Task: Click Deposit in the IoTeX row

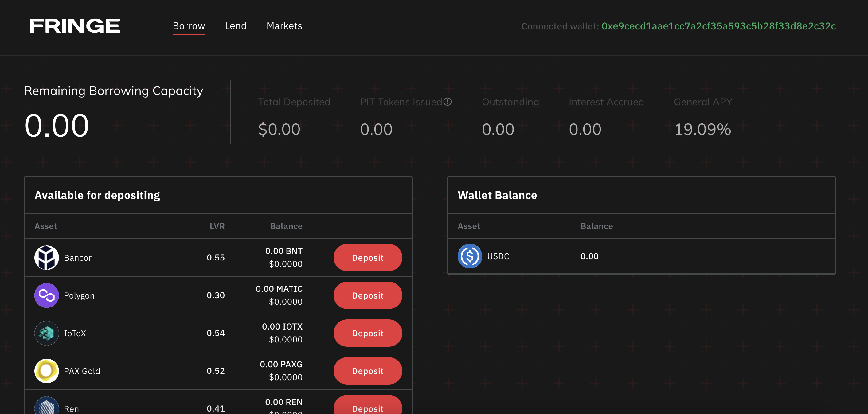Action: (x=368, y=333)
